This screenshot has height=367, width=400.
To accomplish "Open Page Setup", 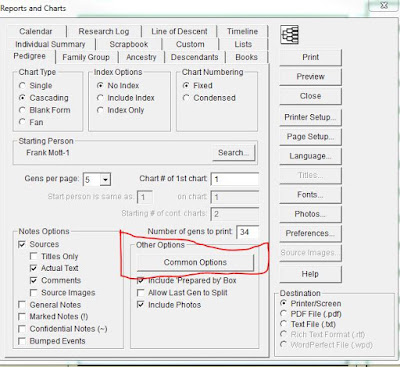I will pyautogui.click(x=310, y=137).
